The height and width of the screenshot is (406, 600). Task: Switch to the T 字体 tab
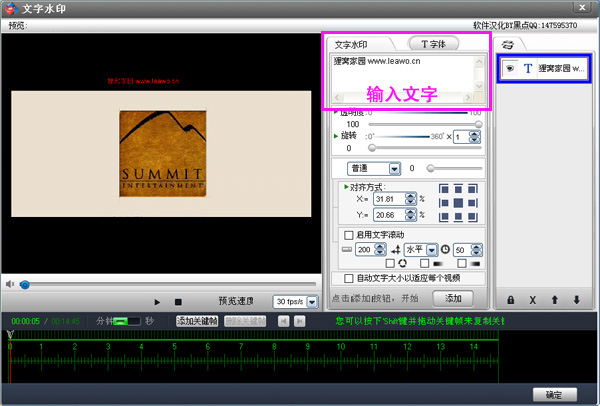(434, 44)
